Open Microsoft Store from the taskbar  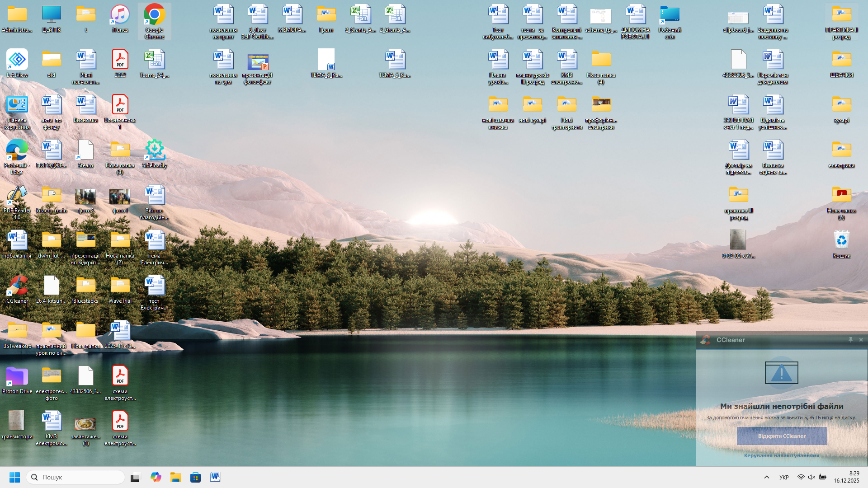click(x=195, y=477)
